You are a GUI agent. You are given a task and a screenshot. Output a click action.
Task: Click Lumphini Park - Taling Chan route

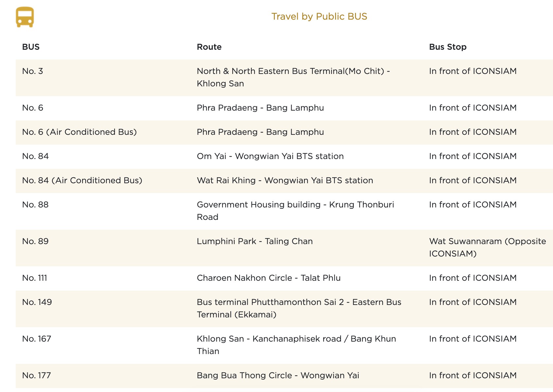tap(255, 241)
